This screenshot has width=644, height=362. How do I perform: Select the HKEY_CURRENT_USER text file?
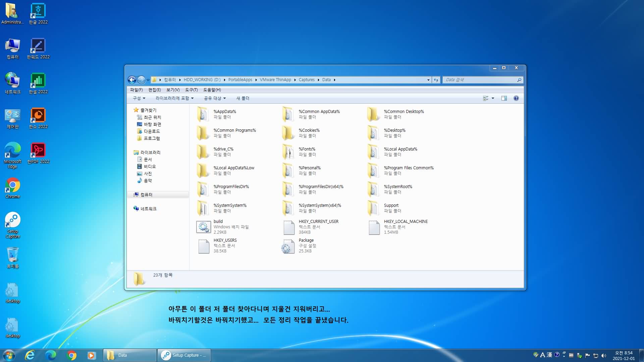click(311, 227)
